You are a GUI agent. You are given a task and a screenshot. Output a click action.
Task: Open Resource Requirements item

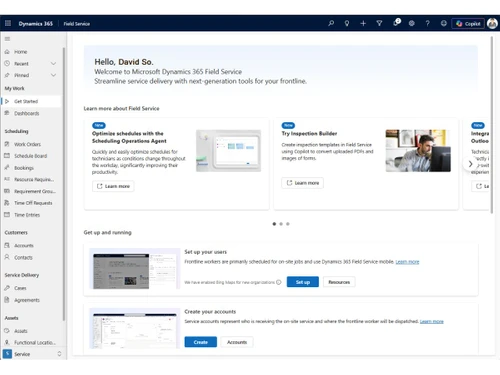(31, 179)
